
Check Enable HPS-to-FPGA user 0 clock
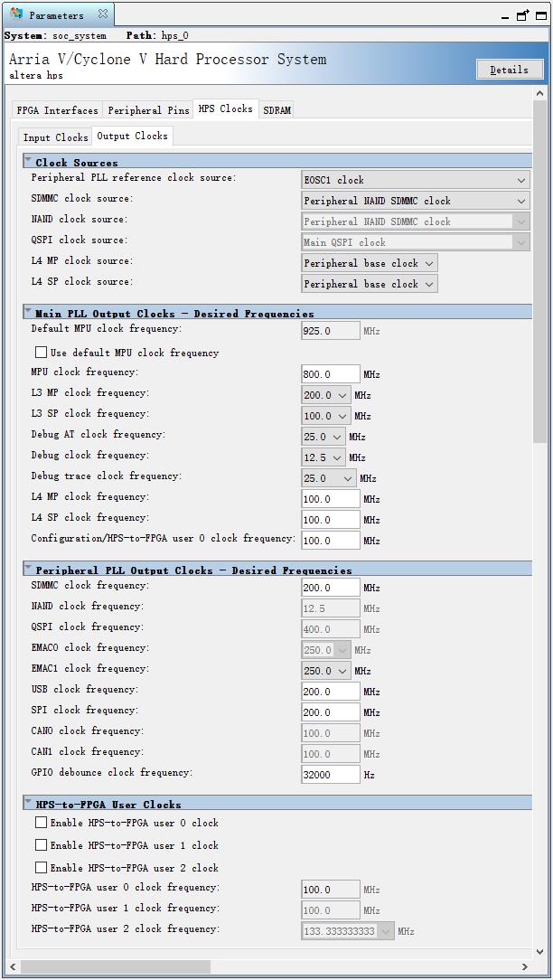coord(42,823)
